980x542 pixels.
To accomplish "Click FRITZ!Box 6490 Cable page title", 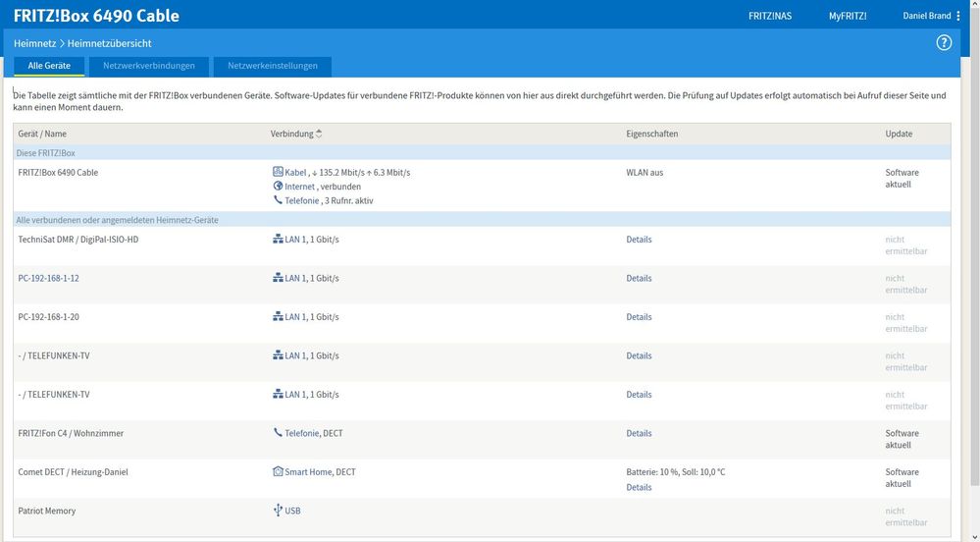I will point(96,16).
